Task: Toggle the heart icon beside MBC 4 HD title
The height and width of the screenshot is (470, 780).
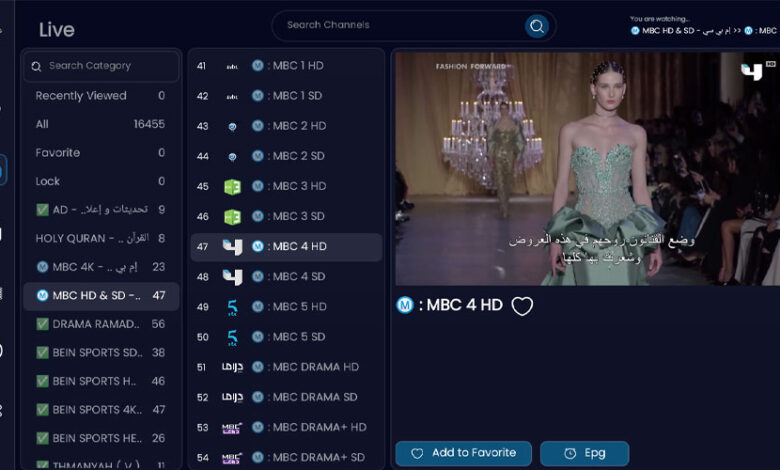Action: 522,306
